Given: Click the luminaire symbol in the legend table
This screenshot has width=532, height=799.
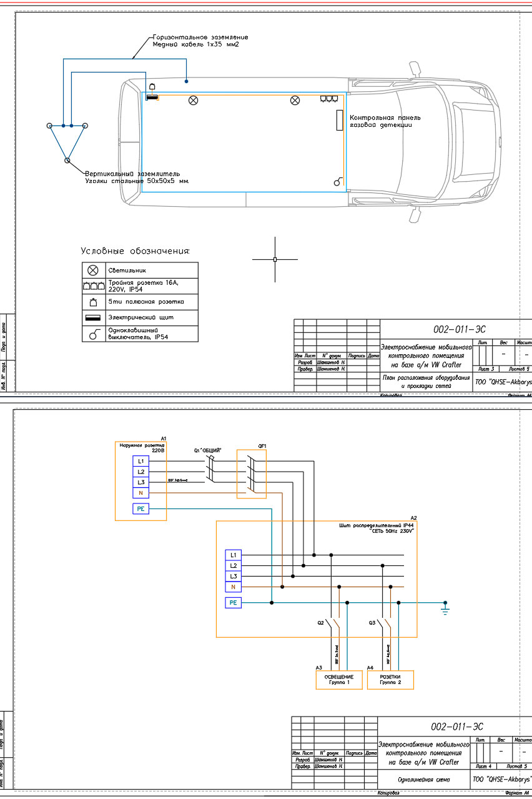Looking at the screenshot, I should pos(93,270).
